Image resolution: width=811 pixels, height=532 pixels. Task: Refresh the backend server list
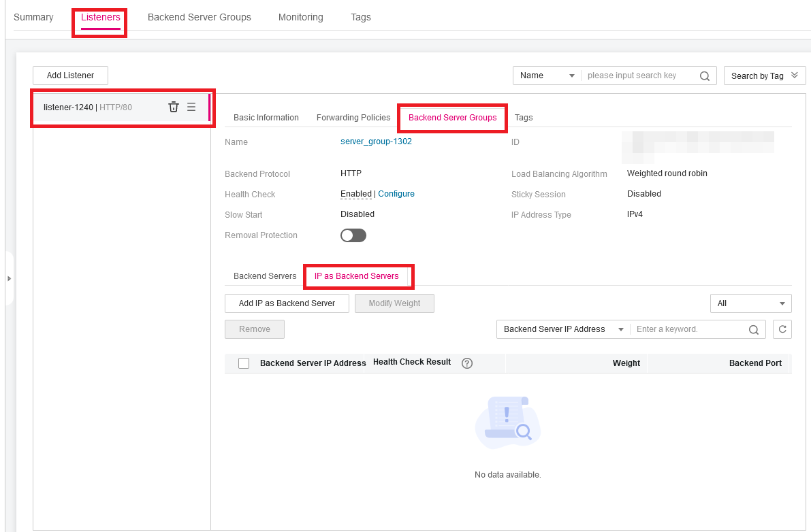(x=782, y=329)
